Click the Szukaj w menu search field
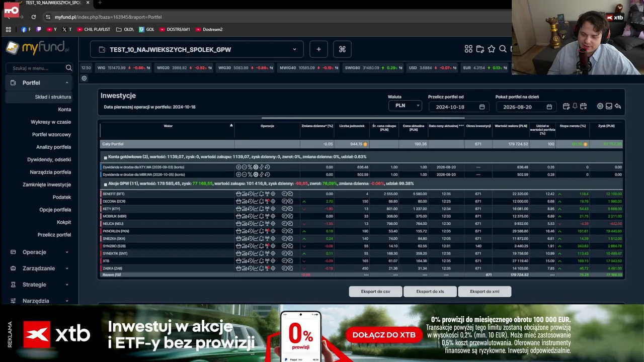This screenshot has height=362, width=644. pos(39,68)
